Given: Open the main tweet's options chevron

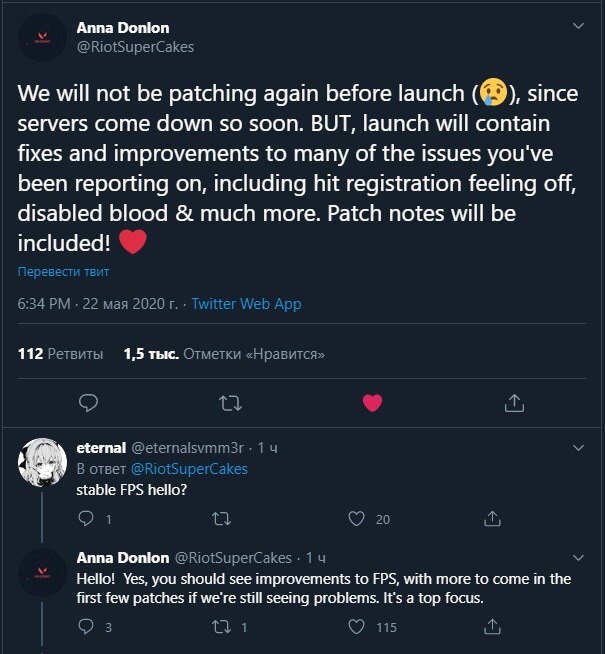Looking at the screenshot, I should tap(577, 26).
